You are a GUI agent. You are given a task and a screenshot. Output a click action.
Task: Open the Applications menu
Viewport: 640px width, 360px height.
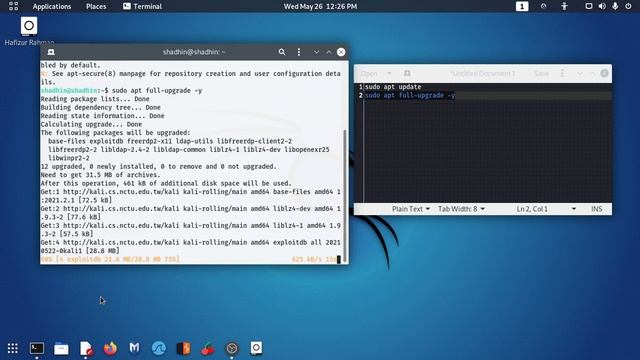tap(52, 7)
